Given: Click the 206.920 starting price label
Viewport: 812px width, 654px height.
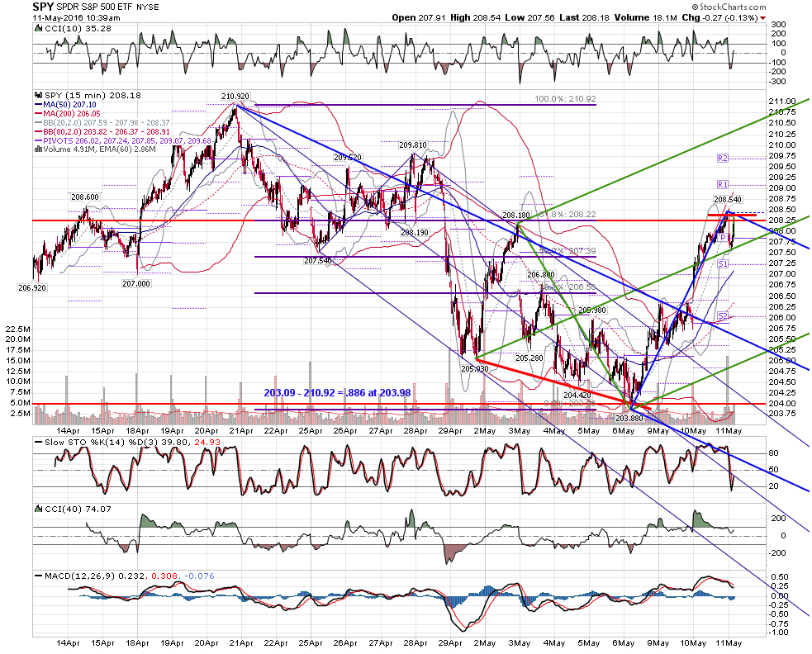Looking at the screenshot, I should (32, 288).
